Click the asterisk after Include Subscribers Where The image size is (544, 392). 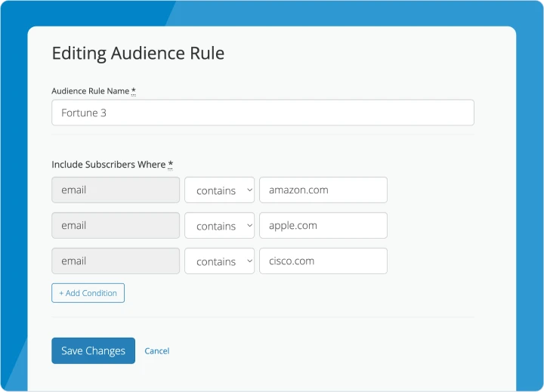click(171, 164)
